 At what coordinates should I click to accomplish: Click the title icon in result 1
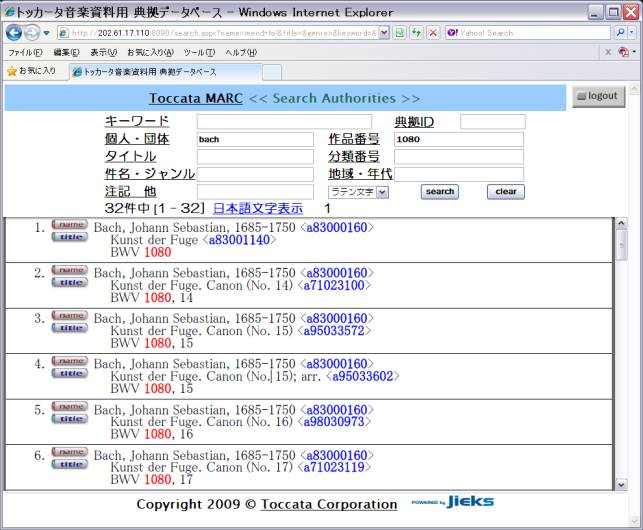[70, 237]
